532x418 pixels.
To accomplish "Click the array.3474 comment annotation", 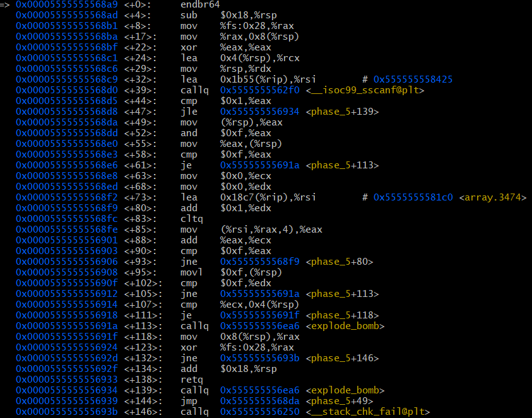I will (492, 197).
